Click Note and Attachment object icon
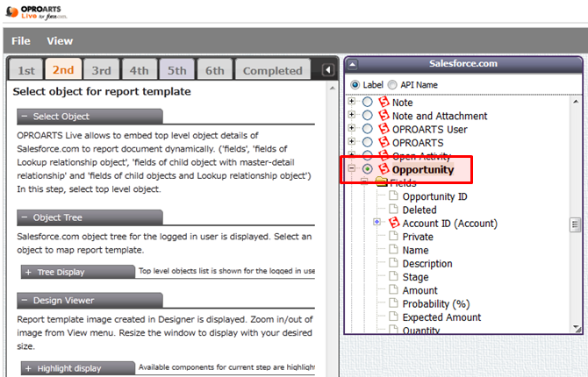The height and width of the screenshot is (377, 588). (384, 116)
